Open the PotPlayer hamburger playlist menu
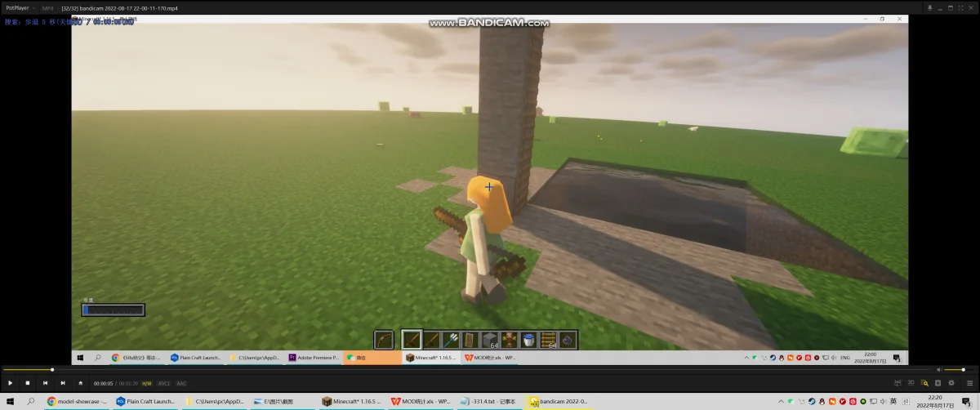 coord(969,383)
